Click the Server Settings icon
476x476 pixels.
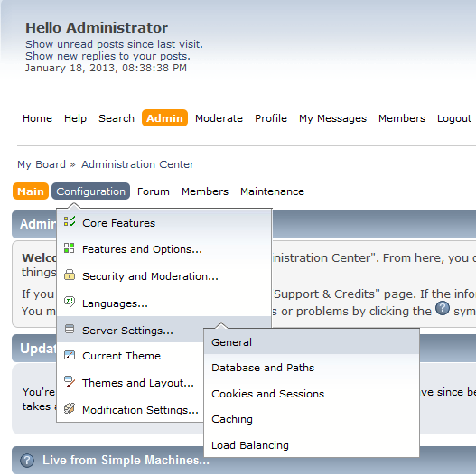point(70,329)
